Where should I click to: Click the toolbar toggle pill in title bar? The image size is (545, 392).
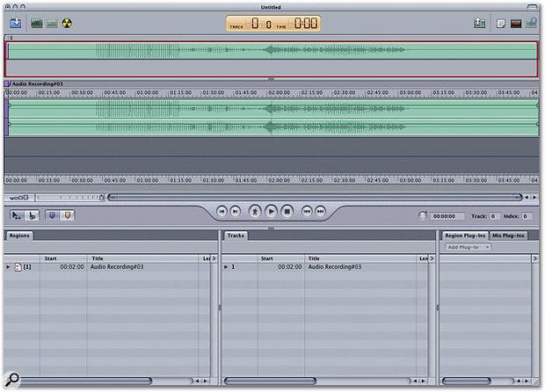click(x=533, y=7)
